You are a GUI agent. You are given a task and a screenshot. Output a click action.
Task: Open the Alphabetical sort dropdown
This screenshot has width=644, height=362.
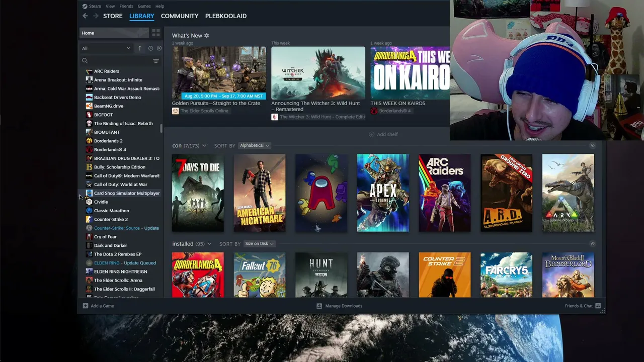(x=255, y=146)
